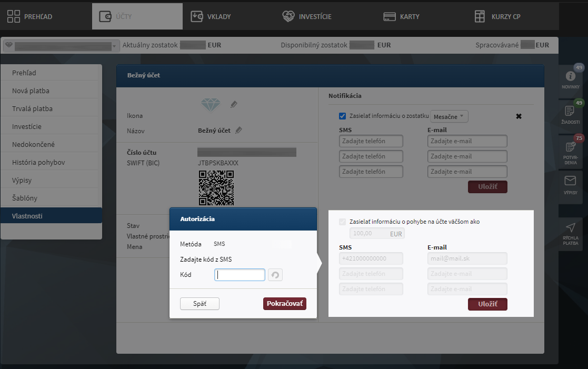Resend SMS code with refresh icon
Screen dimensions: 588x369
point(275,275)
